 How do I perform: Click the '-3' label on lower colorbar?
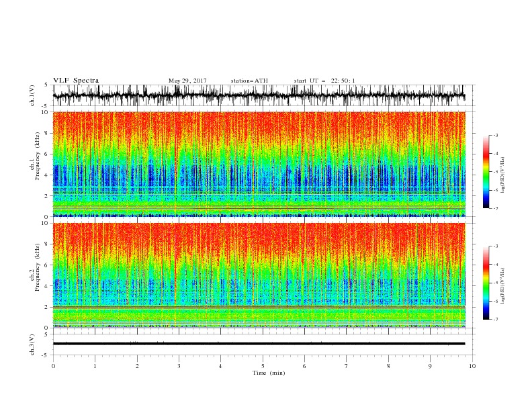tap(495, 246)
